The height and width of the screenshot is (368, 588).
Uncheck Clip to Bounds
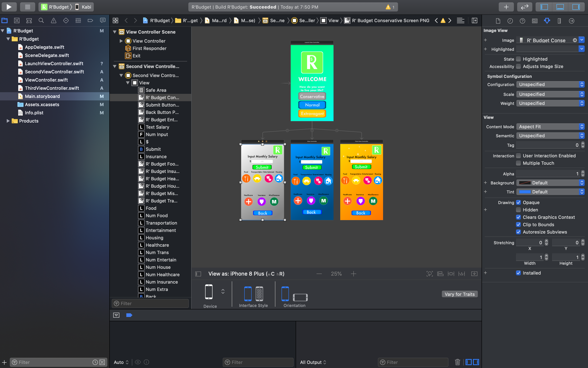pyautogui.click(x=518, y=225)
